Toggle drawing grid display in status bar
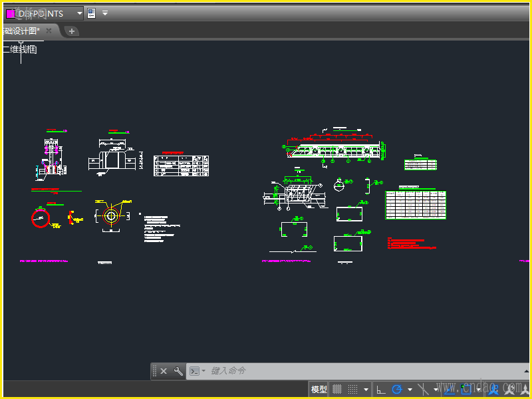 [337, 389]
